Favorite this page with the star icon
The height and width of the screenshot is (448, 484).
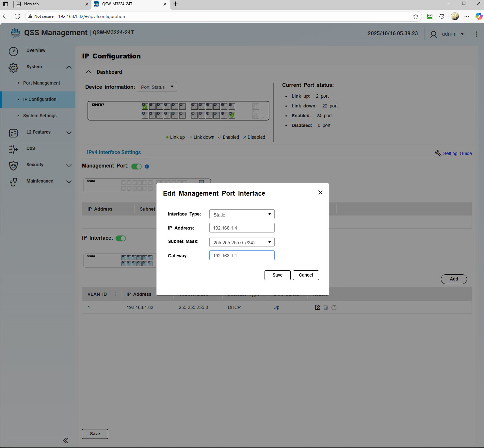[415, 16]
